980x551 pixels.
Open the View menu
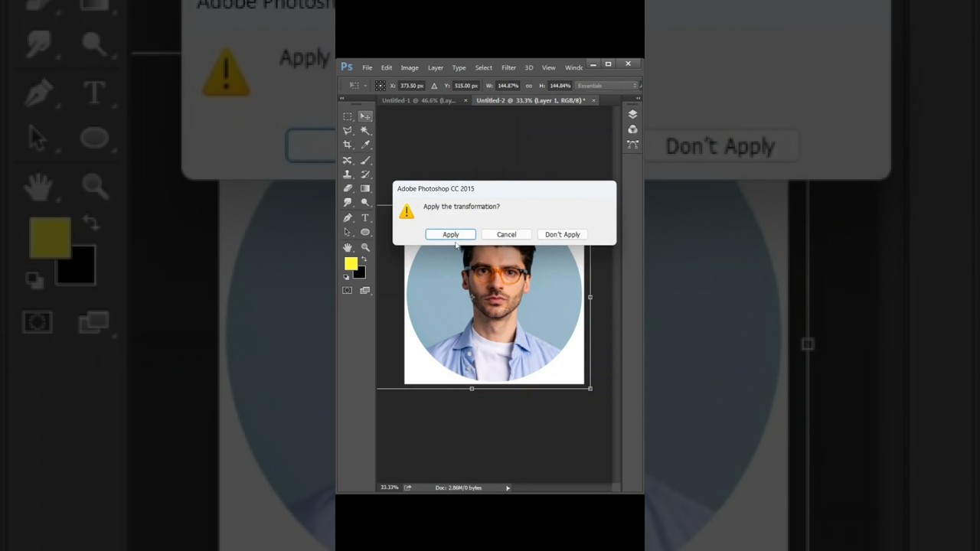point(549,67)
